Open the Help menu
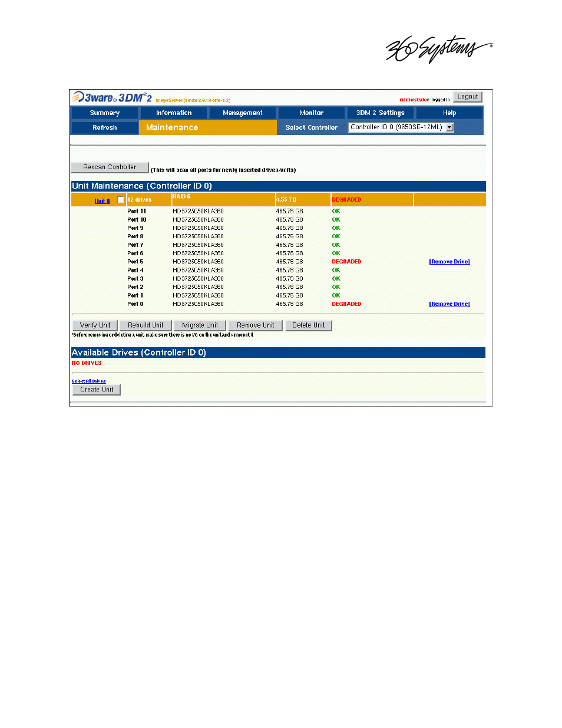This screenshot has width=562, height=728. click(x=449, y=113)
